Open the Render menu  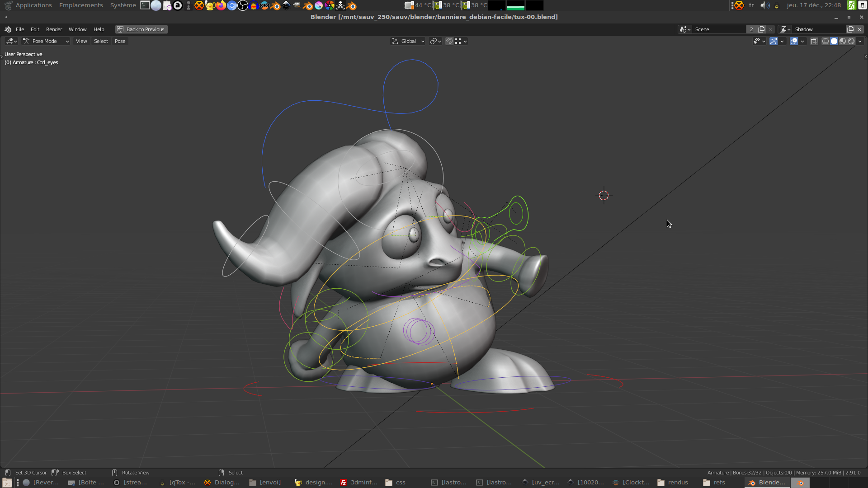(x=54, y=29)
